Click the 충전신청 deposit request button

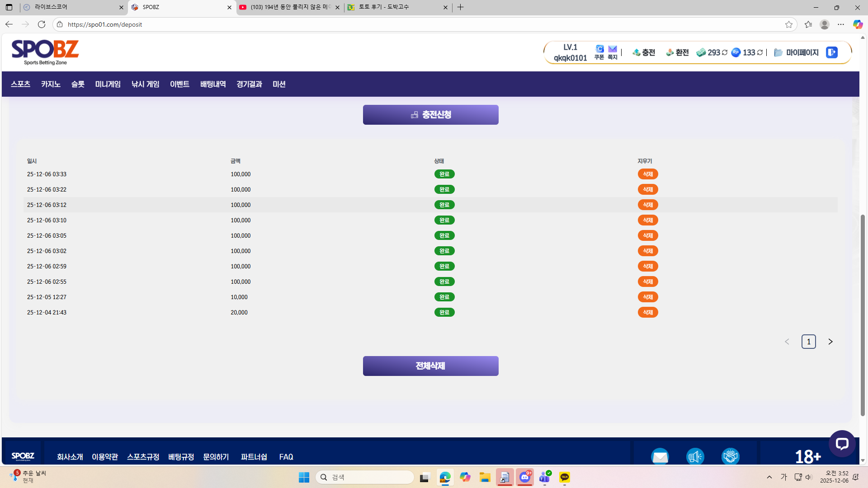pos(430,114)
